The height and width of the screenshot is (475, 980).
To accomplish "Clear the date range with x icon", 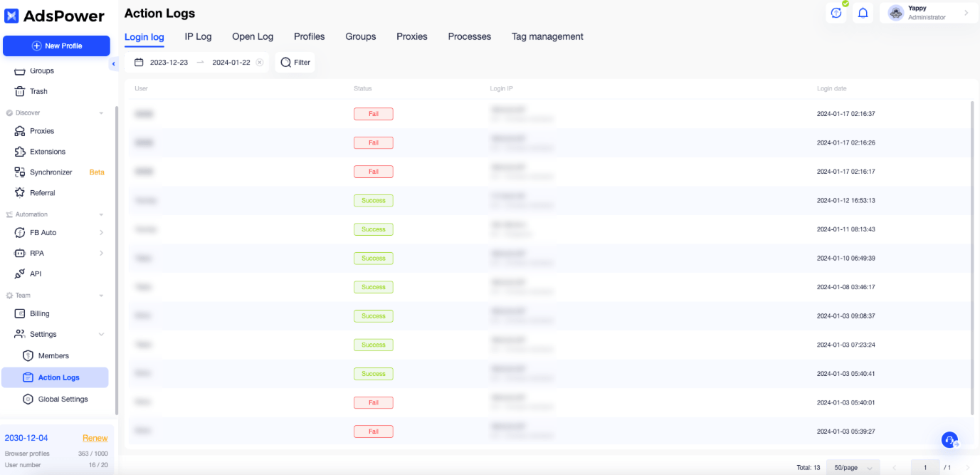I will [x=260, y=62].
